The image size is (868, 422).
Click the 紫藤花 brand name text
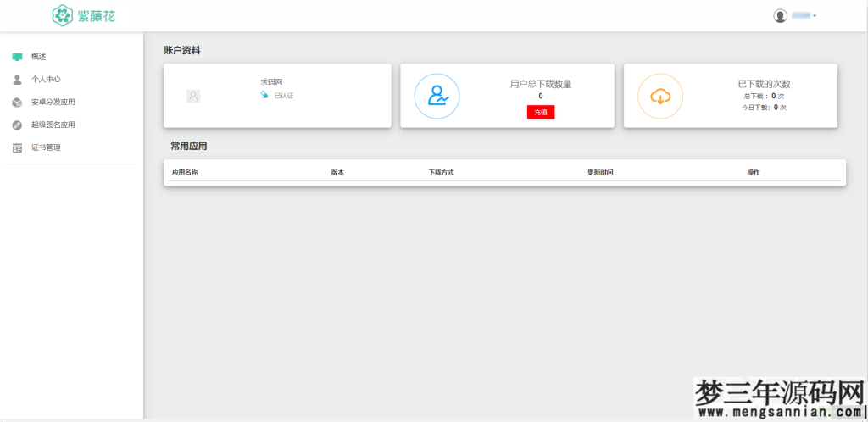click(97, 15)
